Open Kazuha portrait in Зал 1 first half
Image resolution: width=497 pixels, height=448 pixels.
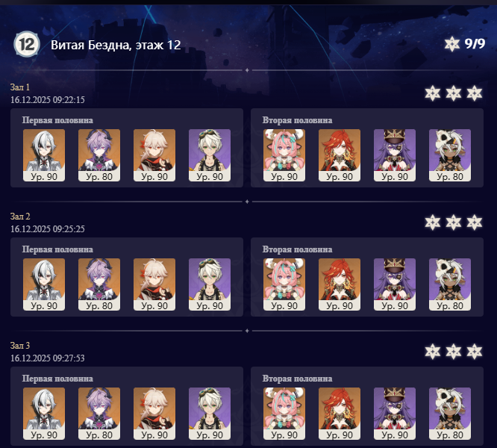(154, 155)
